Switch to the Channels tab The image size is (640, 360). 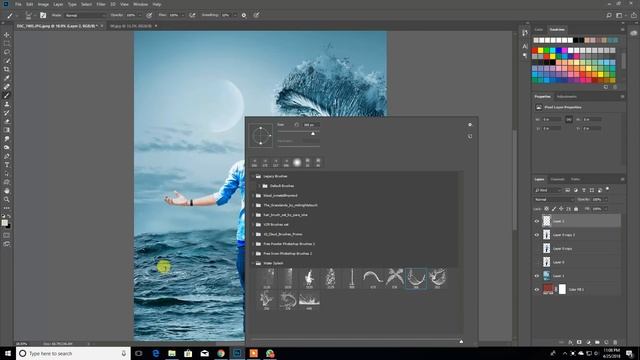click(557, 179)
